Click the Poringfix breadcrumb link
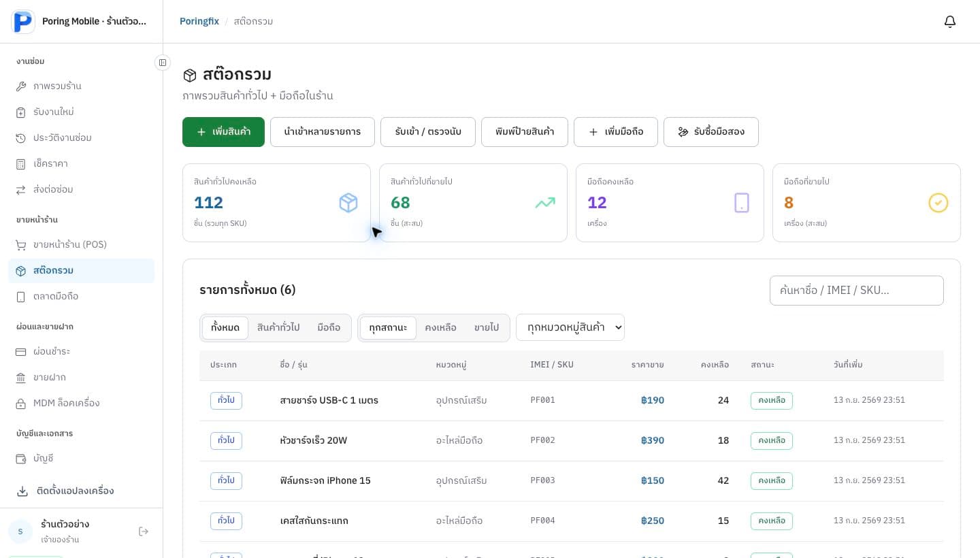Image resolution: width=980 pixels, height=558 pixels. (x=199, y=22)
